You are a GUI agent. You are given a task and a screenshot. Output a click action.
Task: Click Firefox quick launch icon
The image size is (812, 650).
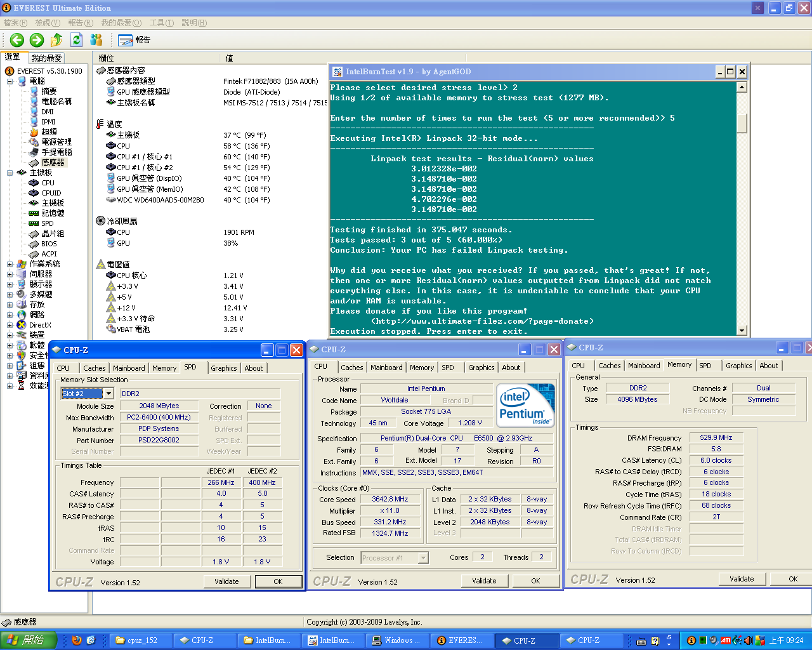[x=77, y=640]
